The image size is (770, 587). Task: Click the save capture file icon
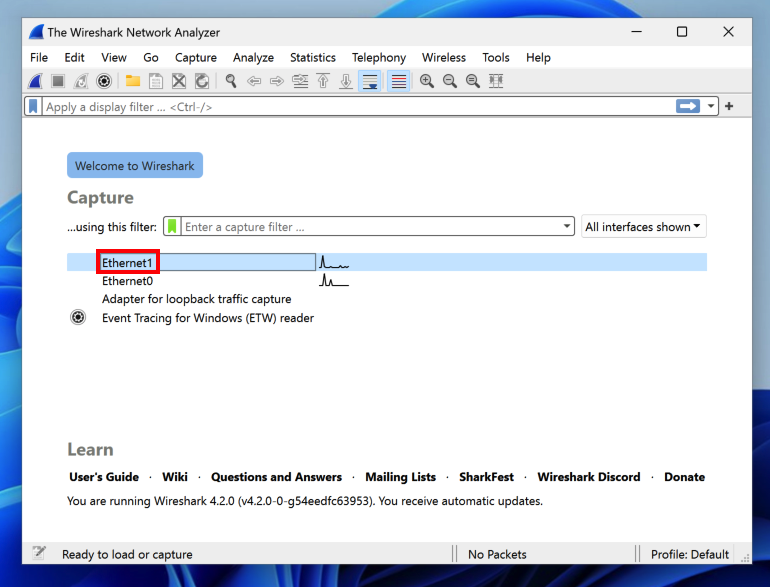pyautogui.click(x=156, y=81)
